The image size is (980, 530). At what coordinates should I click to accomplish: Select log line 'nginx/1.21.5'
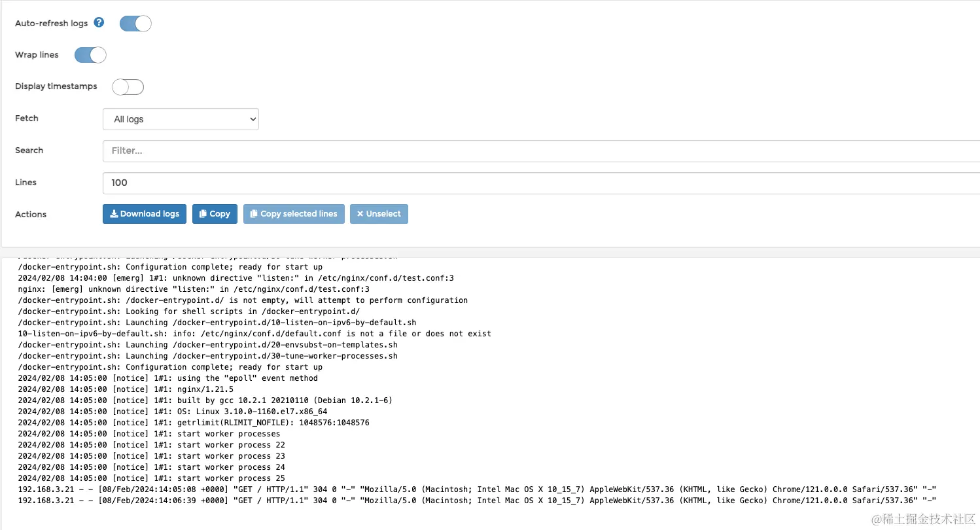tap(126, 389)
